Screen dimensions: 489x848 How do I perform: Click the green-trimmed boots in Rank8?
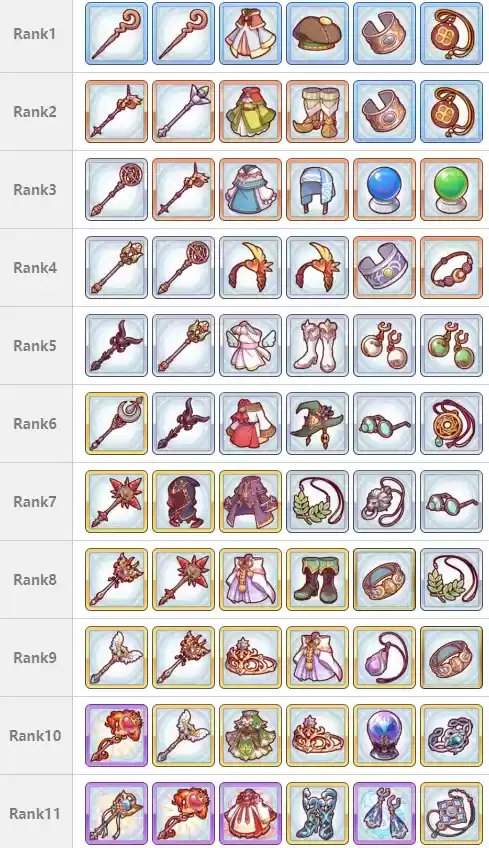(317, 579)
